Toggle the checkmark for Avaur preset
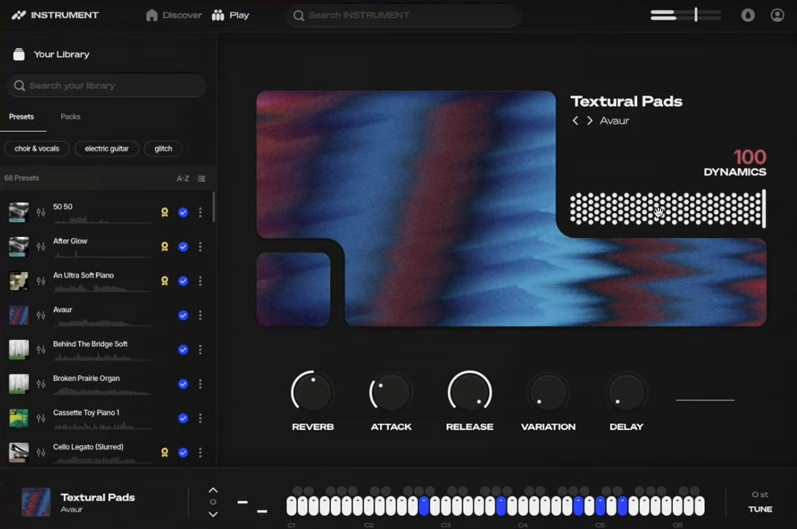 point(183,316)
